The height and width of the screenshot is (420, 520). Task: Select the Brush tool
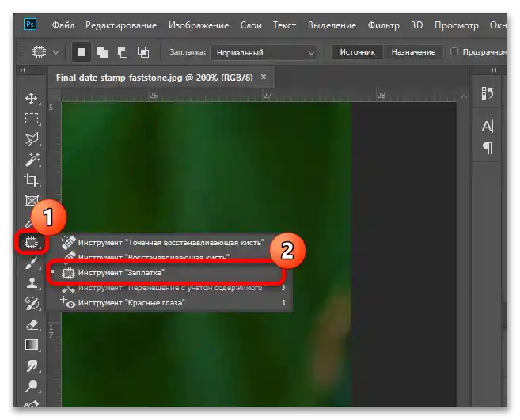(32, 263)
